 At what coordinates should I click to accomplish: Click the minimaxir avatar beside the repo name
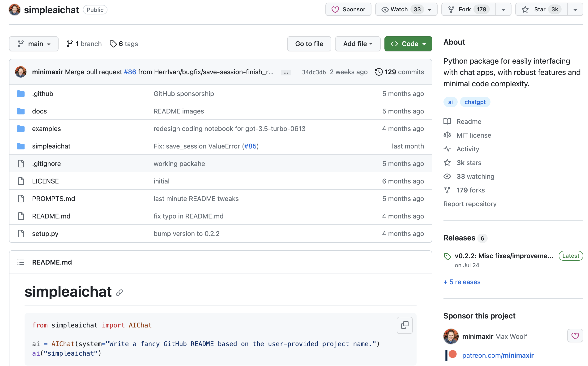[x=14, y=10]
